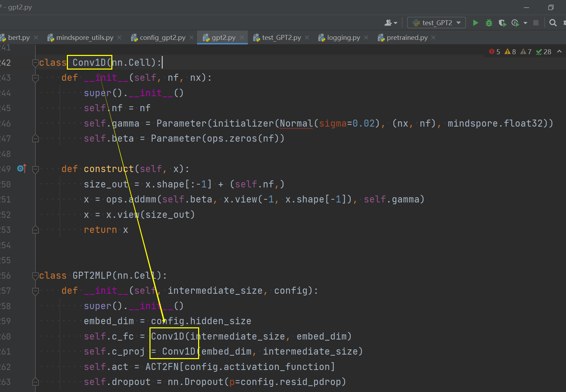The image size is (566, 392).
Task: Click the override marker beside construct
Action: pos(22,169)
